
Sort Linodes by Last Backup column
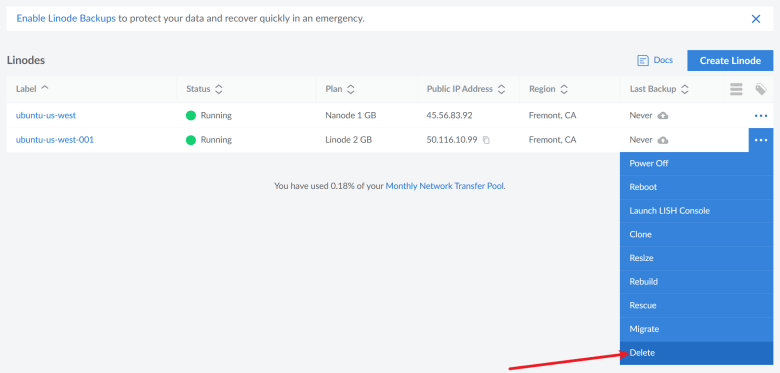(x=659, y=89)
